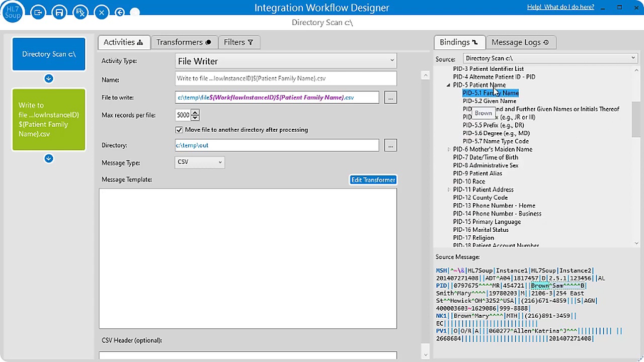Screen dimensions: 644x362
Task: Click the down-arrow circle below Write to file activity
Action: pyautogui.click(x=49, y=158)
